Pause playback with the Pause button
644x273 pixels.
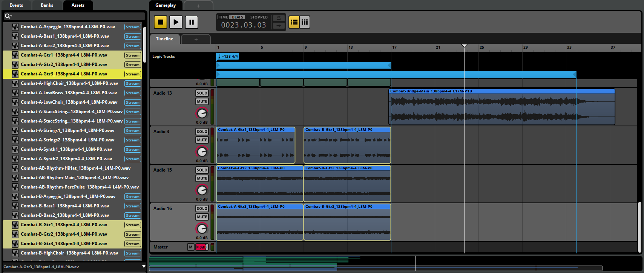[191, 22]
